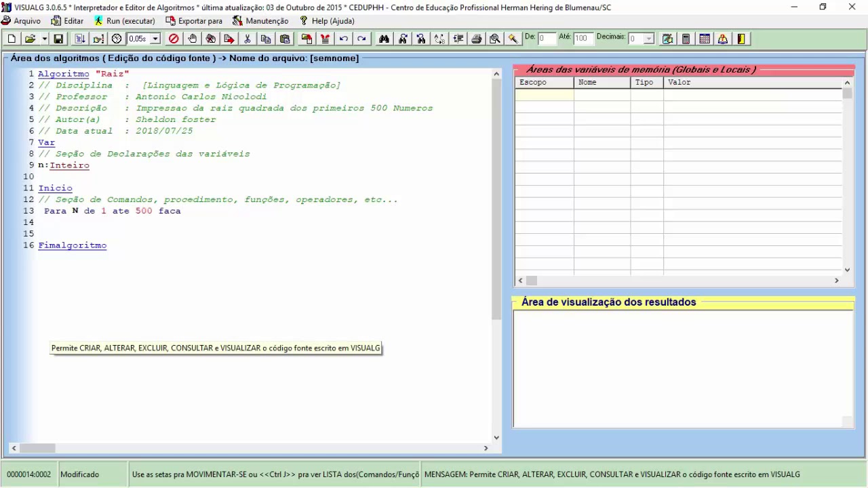868x488 pixels.
Task: Click the variables table scroll down arrow
Action: pos(847,270)
